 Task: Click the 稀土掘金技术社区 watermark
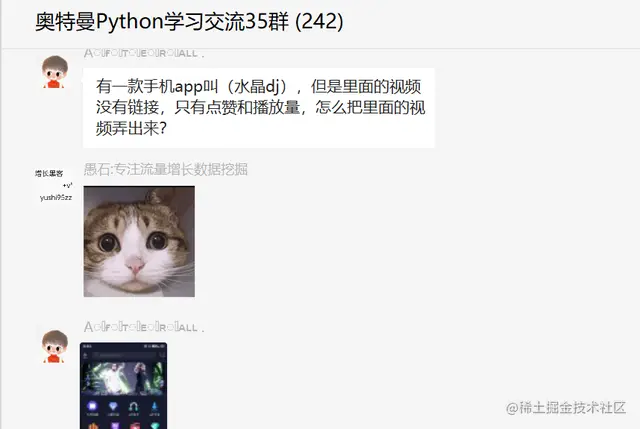click(566, 408)
